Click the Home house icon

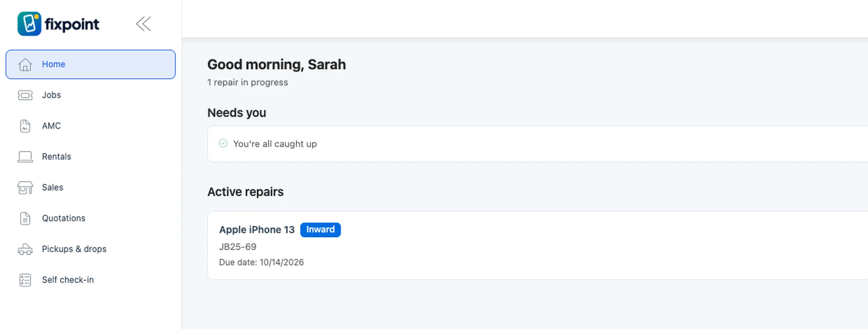pos(25,64)
